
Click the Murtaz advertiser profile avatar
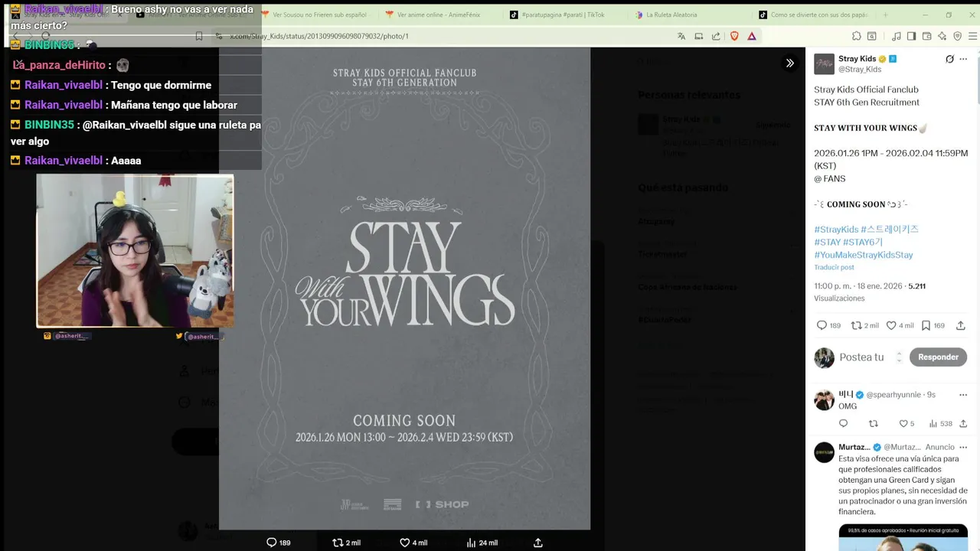(824, 452)
